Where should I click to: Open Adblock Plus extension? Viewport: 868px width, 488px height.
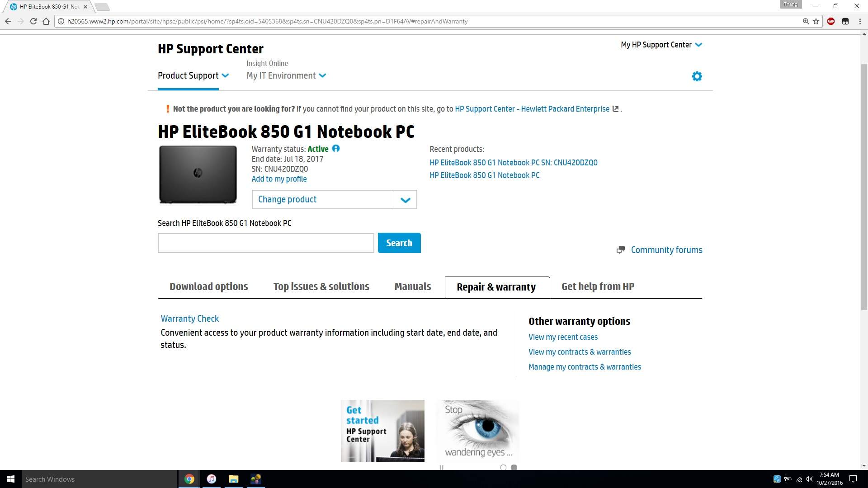[x=831, y=21]
